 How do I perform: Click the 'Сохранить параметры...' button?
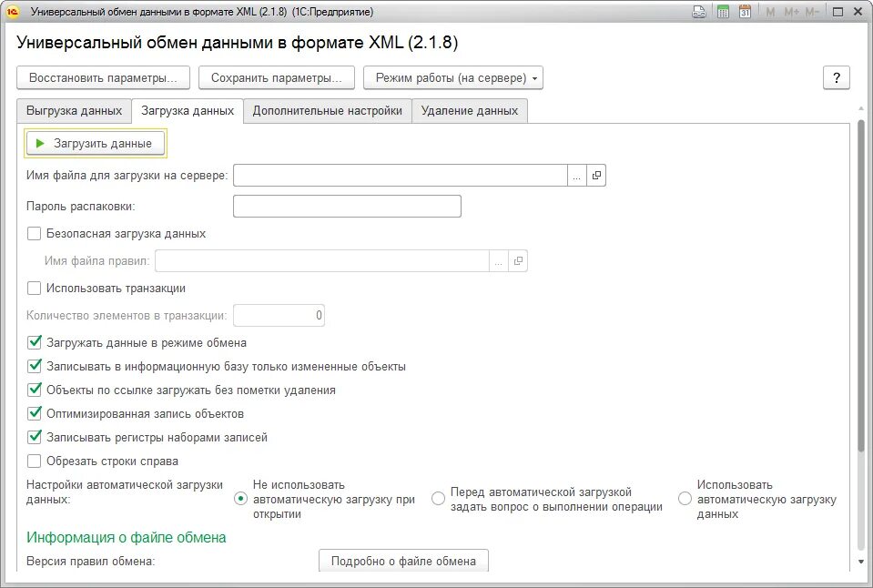[x=276, y=78]
